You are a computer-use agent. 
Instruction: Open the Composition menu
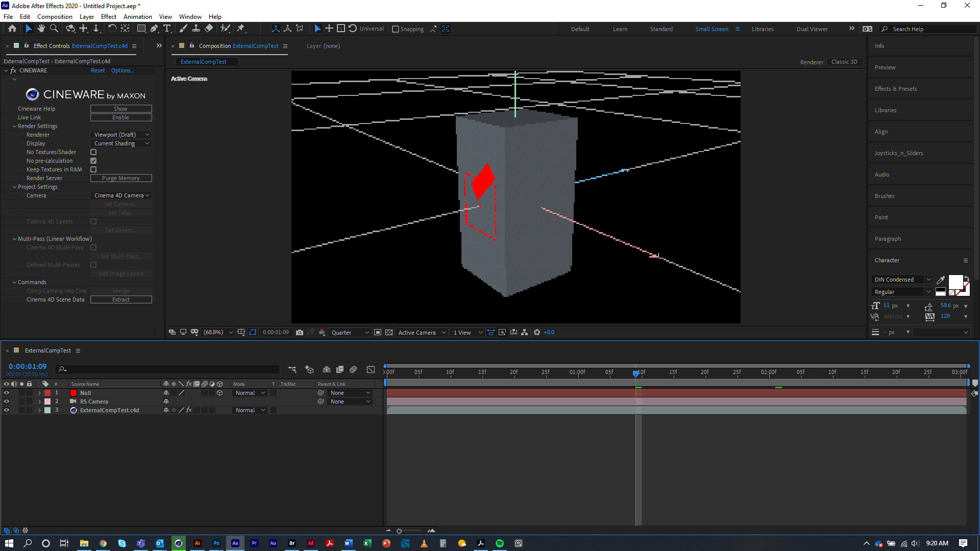(x=55, y=16)
